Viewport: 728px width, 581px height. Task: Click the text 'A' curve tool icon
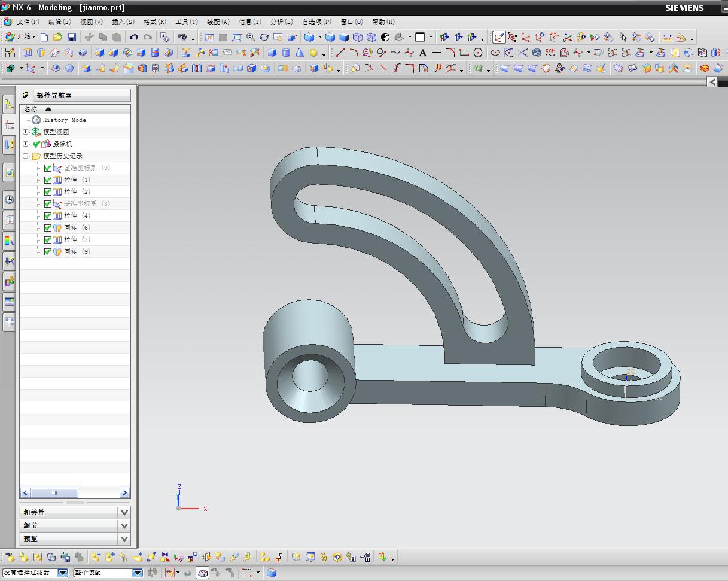coord(423,53)
